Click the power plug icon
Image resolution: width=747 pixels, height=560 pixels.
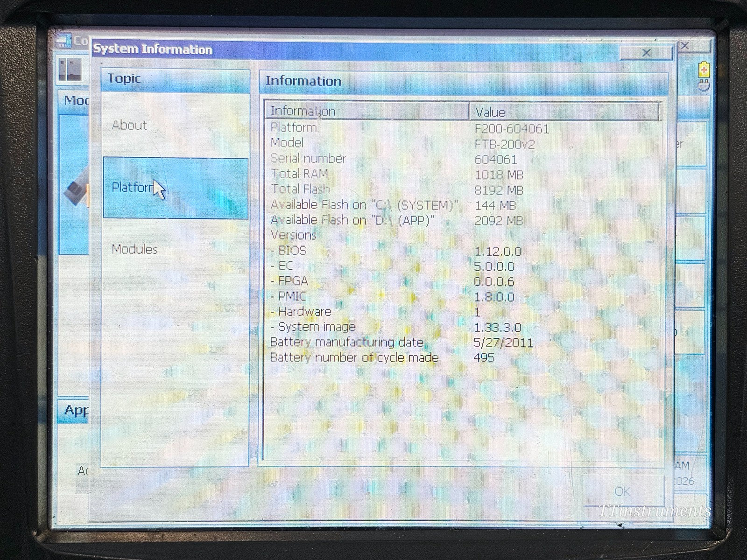[x=703, y=85]
